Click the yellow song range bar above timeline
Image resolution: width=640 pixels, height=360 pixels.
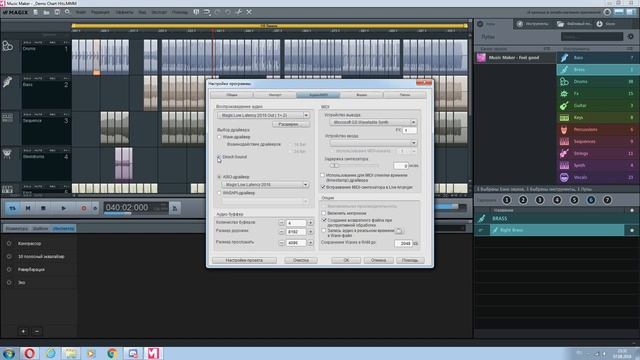269,26
